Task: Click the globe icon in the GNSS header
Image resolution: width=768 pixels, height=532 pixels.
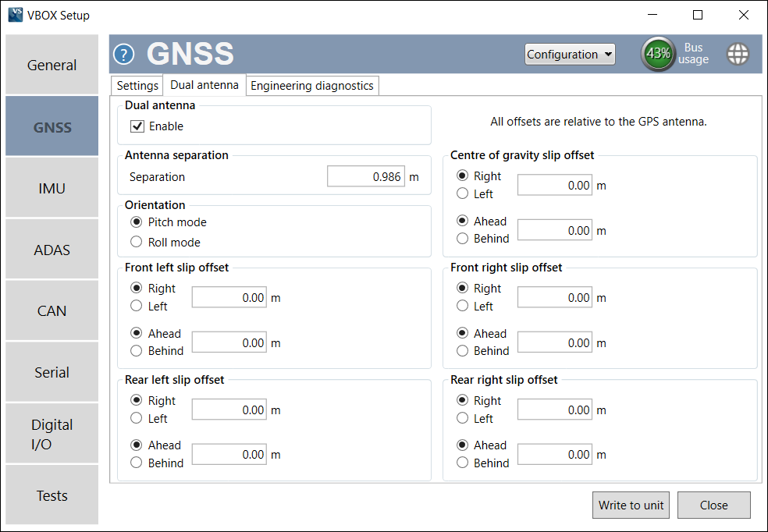Action: click(738, 54)
